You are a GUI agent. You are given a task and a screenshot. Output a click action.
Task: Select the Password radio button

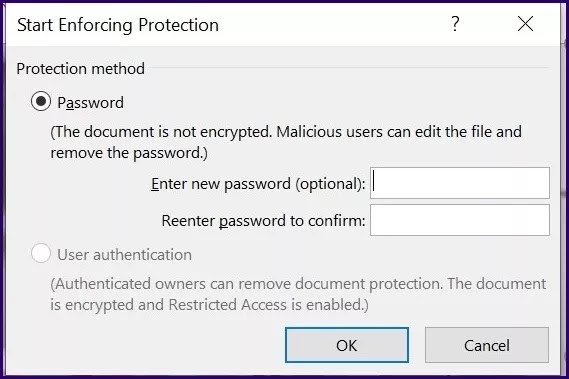coord(41,101)
